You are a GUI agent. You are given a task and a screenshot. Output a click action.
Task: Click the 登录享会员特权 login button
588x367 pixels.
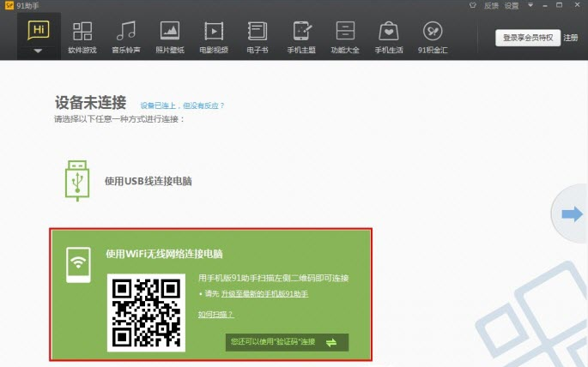[x=528, y=38]
